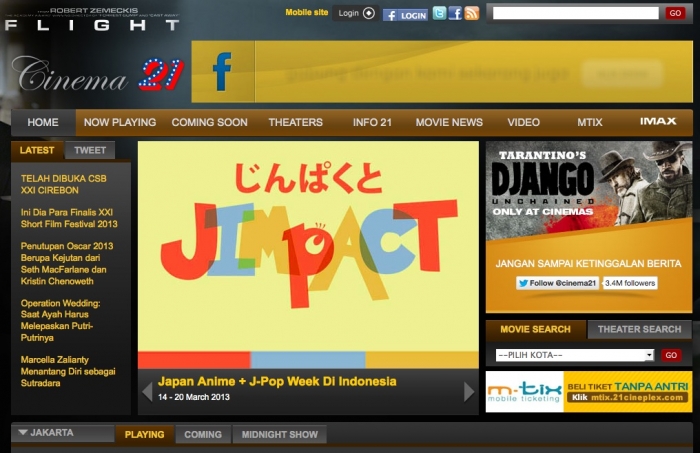Open the MTIX menu

pos(590,122)
